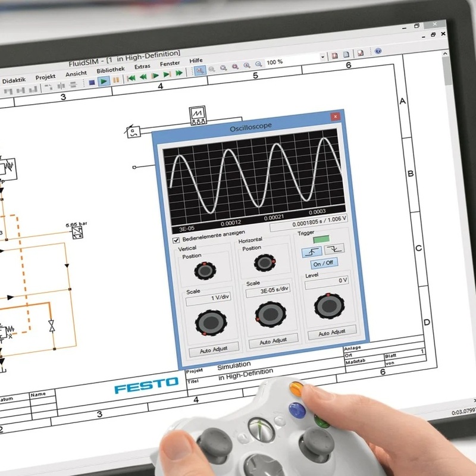Open help via the blue question-mark icon

378,52
